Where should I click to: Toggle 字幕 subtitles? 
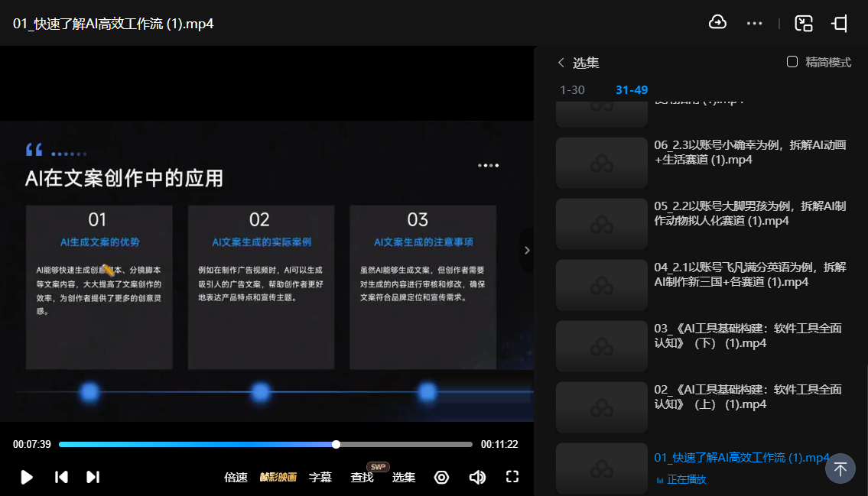(320, 477)
